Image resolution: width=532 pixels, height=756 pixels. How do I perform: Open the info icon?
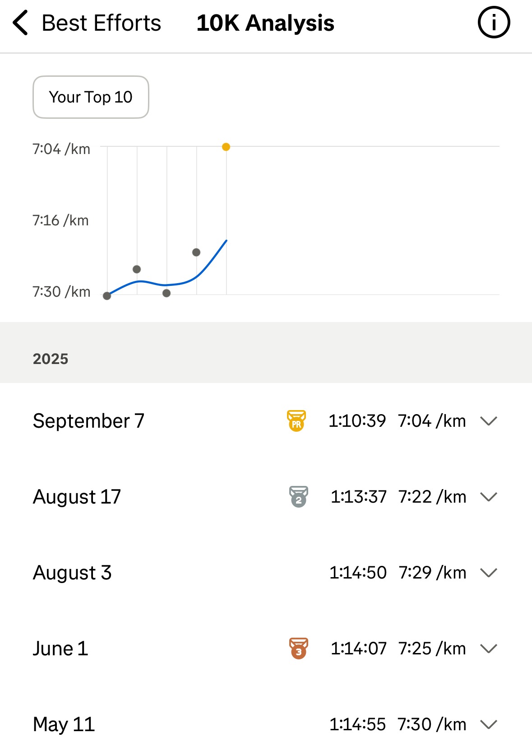(x=494, y=23)
